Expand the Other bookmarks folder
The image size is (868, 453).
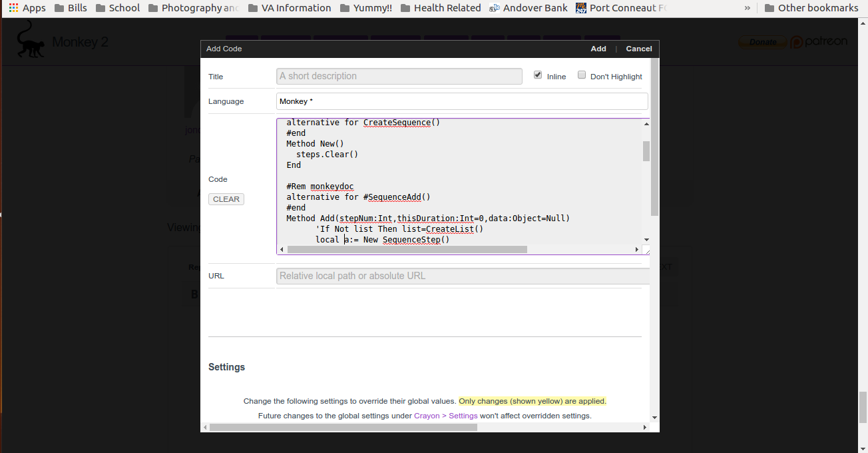(x=811, y=8)
